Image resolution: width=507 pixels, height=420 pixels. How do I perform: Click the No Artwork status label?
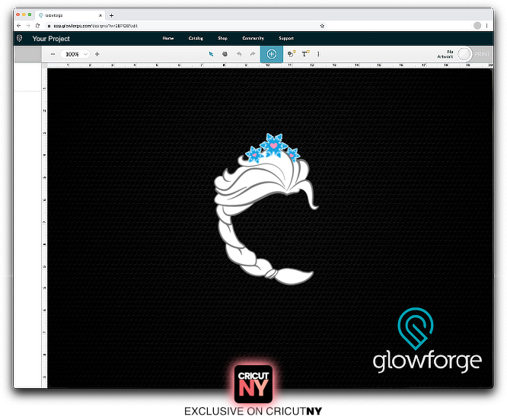pos(445,54)
